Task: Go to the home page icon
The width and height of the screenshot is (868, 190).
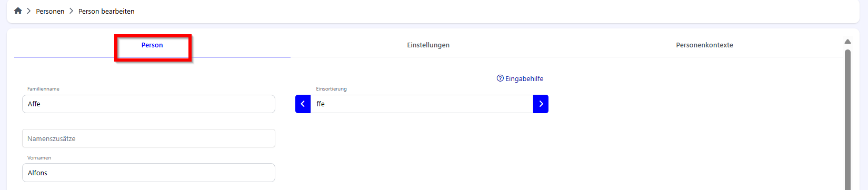Action: click(x=18, y=11)
